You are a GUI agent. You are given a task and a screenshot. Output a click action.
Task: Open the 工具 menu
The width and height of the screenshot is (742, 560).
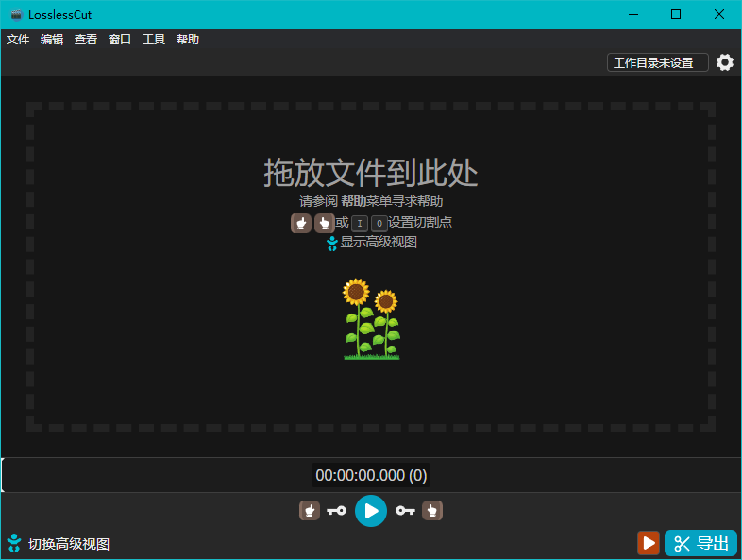(x=154, y=40)
